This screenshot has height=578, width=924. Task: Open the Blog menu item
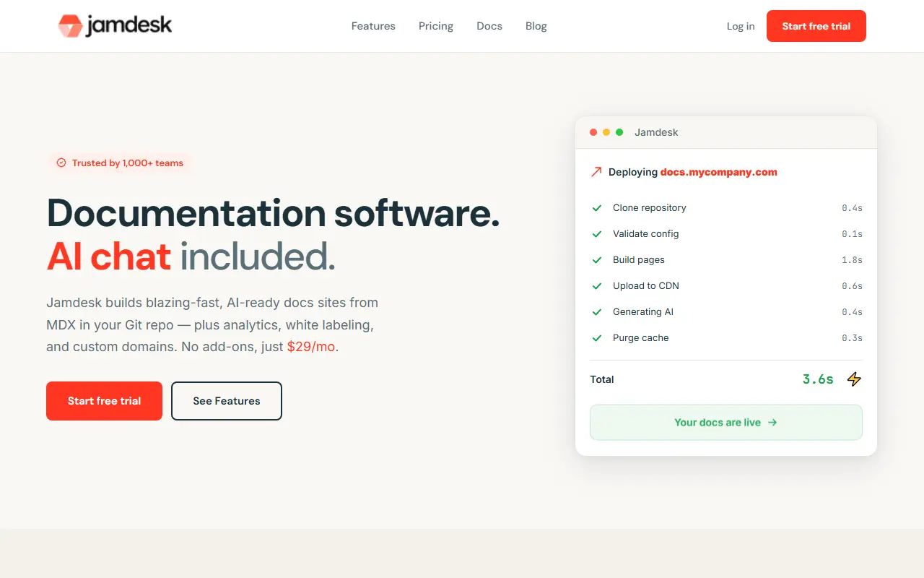[x=536, y=26]
